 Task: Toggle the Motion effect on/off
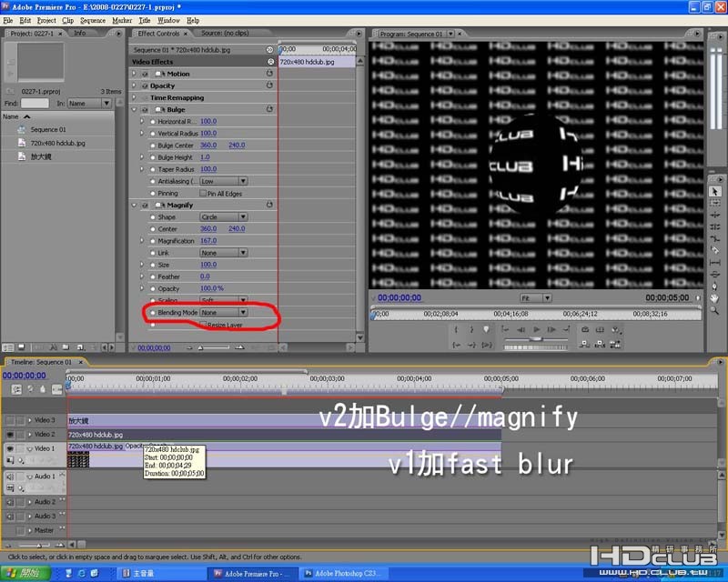tap(145, 74)
